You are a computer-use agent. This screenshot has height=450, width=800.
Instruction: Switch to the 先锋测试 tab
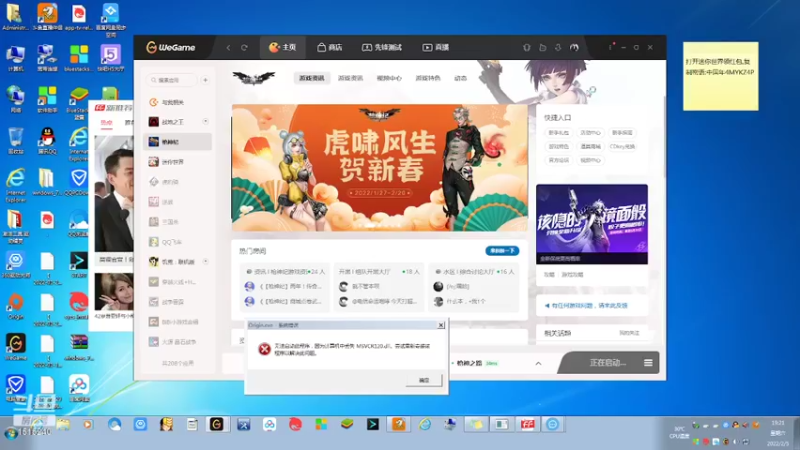pos(382,47)
